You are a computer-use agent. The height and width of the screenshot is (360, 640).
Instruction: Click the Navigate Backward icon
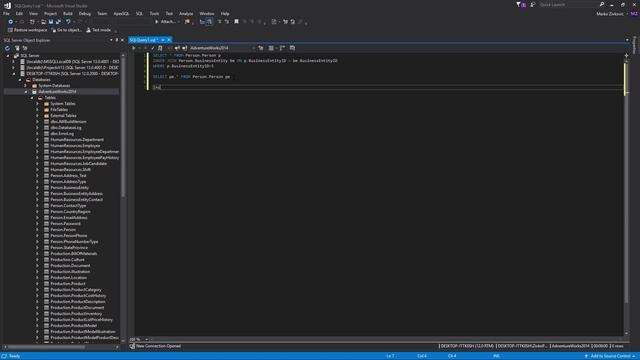point(11,22)
